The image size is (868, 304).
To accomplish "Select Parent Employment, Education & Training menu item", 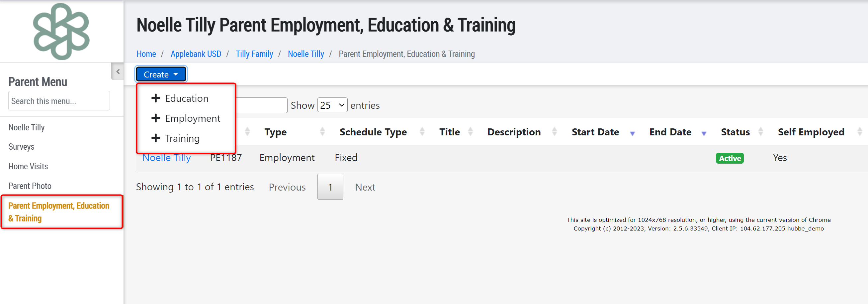I will (x=59, y=212).
